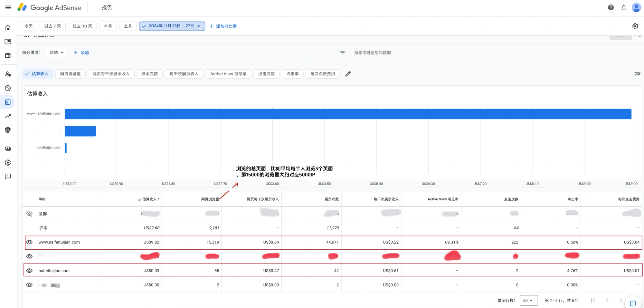
Task: Open the Optimization trends icon in the sidebar
Action: [x=8, y=116]
